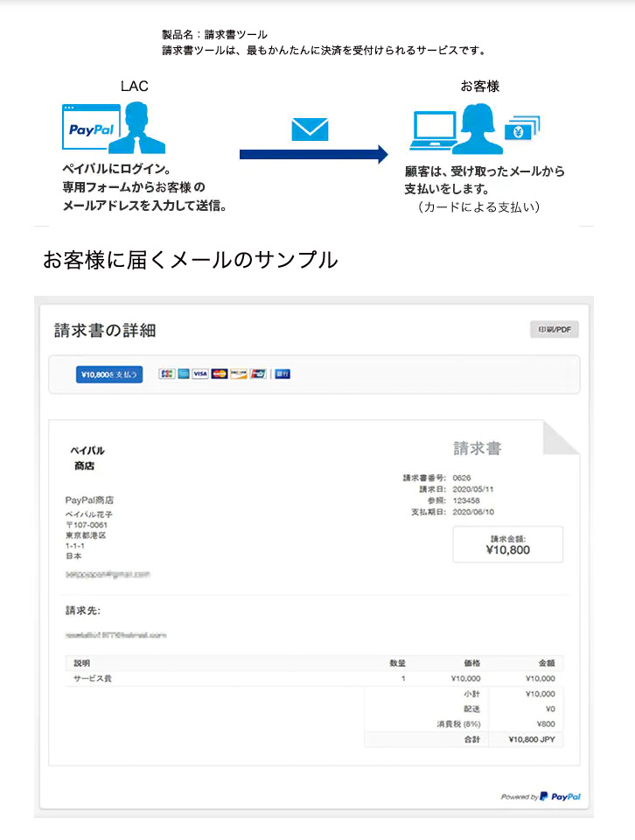Click the 合計 total label

point(471,739)
